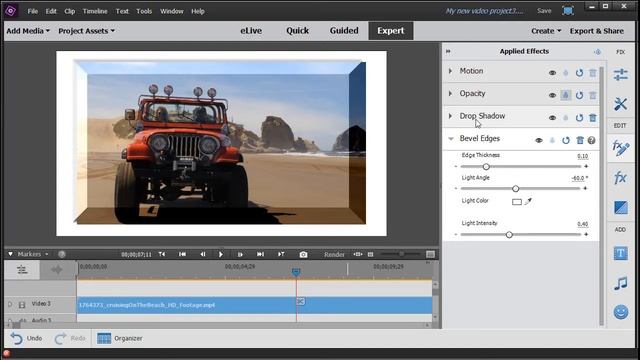Expand the Motion effect

click(451, 71)
